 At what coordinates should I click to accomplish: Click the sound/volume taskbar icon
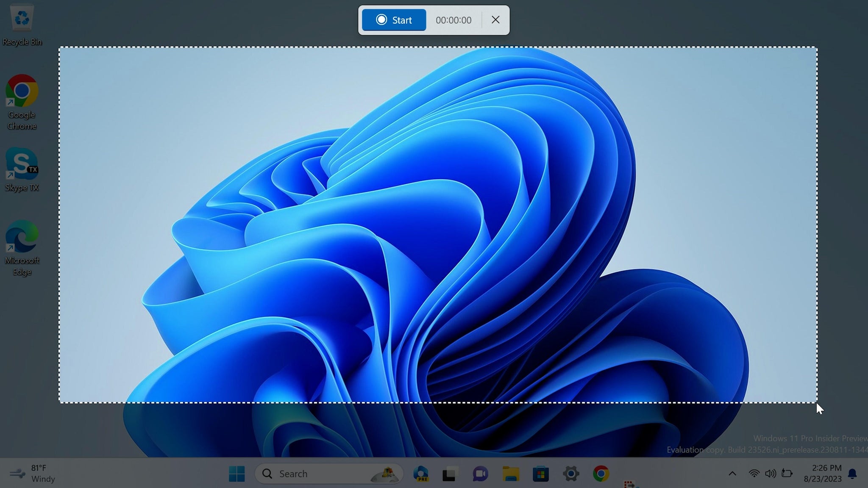pos(770,474)
